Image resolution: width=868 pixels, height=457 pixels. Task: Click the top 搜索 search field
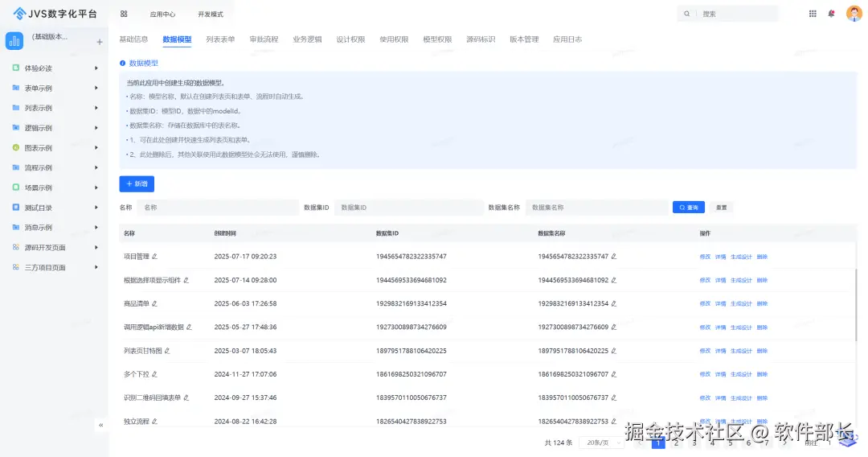coord(727,14)
